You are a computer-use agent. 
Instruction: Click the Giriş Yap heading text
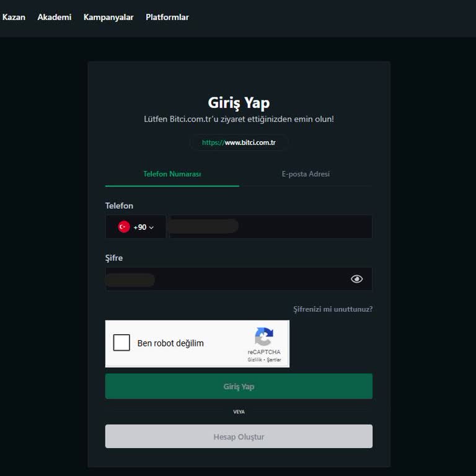(239, 103)
